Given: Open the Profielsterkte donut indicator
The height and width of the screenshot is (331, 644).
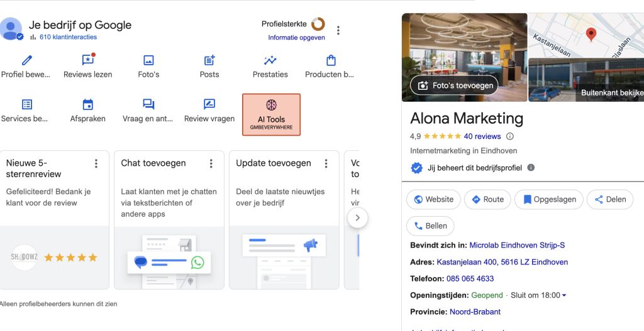Looking at the screenshot, I should 318,24.
